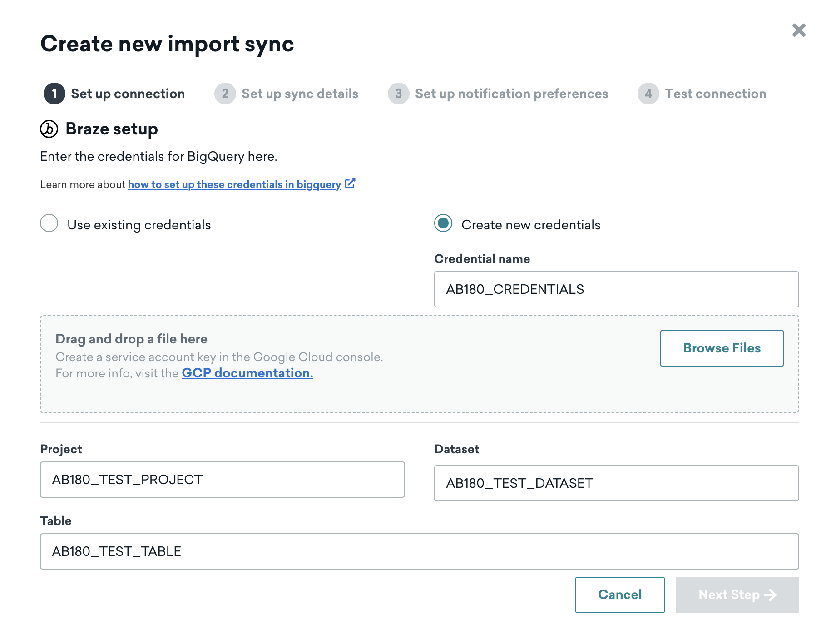Screen dimensions: 831x644
Task: Focus the Project input field
Action: click(223, 480)
